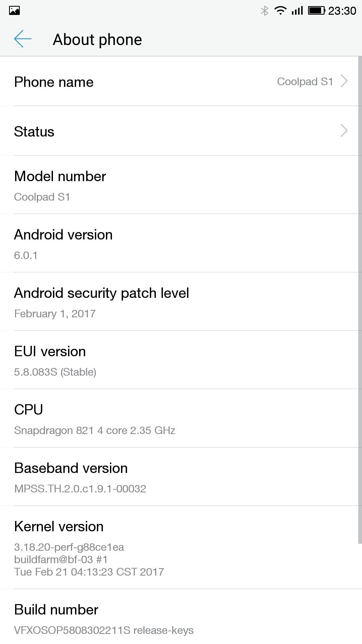Select Android security patch level item
The width and height of the screenshot is (362, 644).
[181, 302]
